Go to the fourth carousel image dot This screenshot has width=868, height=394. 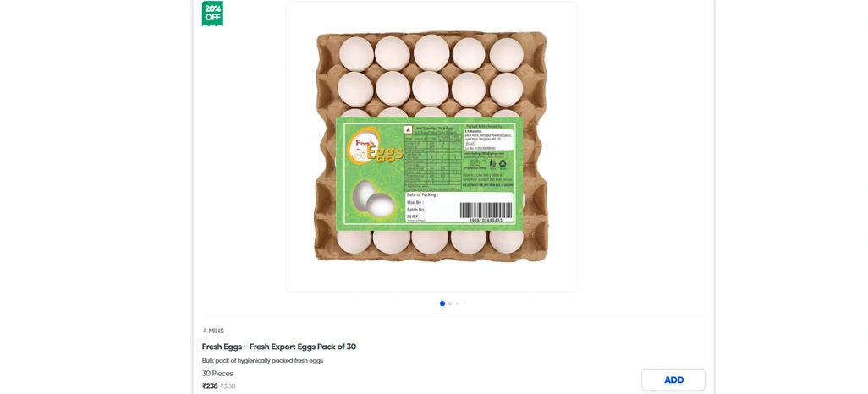(x=464, y=304)
